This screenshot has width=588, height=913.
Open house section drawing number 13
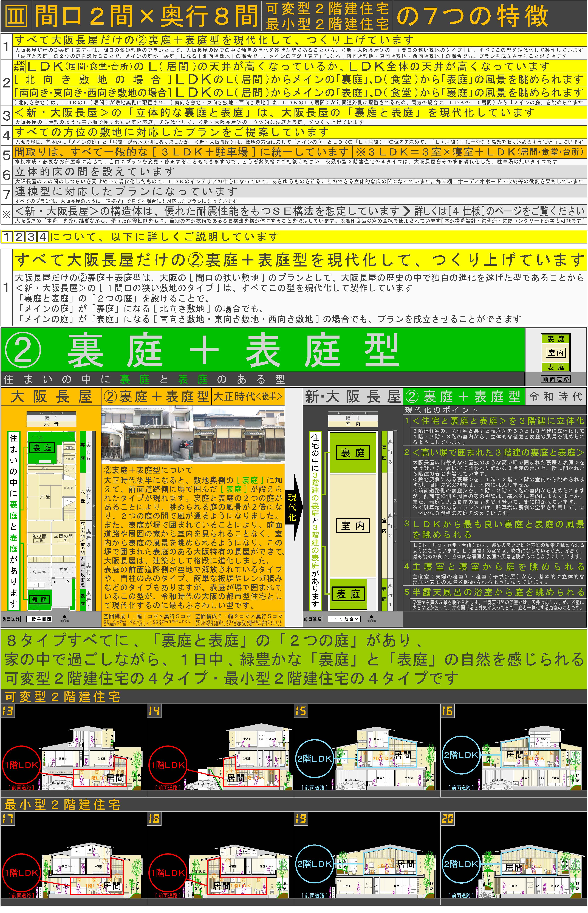click(74, 750)
